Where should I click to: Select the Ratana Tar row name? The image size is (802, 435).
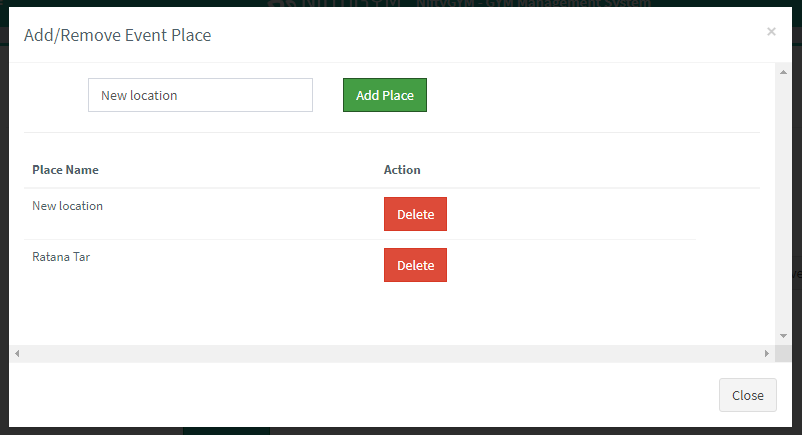pos(61,257)
